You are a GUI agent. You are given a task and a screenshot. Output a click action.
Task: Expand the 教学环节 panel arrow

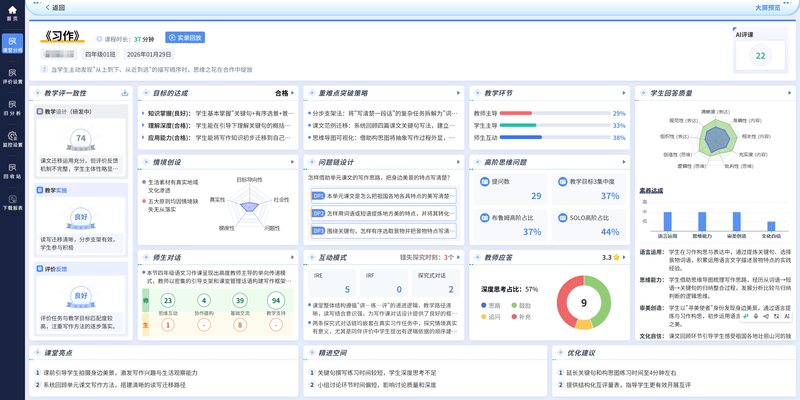[624, 93]
